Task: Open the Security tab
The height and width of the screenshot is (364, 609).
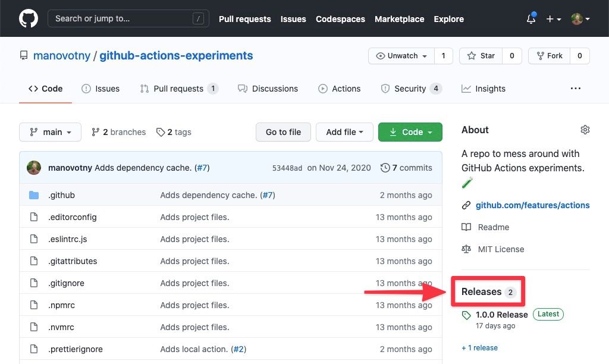Action: coord(410,89)
